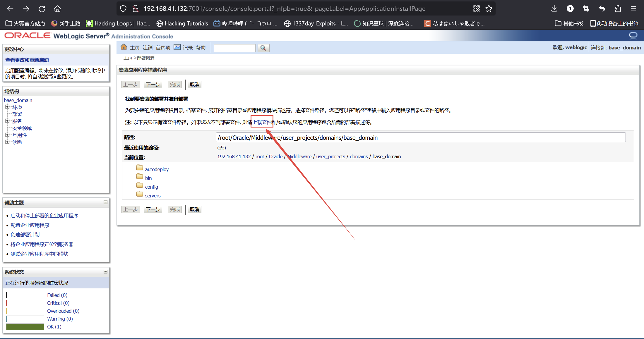Screen dimensions: 644x339
Task: Click the root path link
Action: 260,156
